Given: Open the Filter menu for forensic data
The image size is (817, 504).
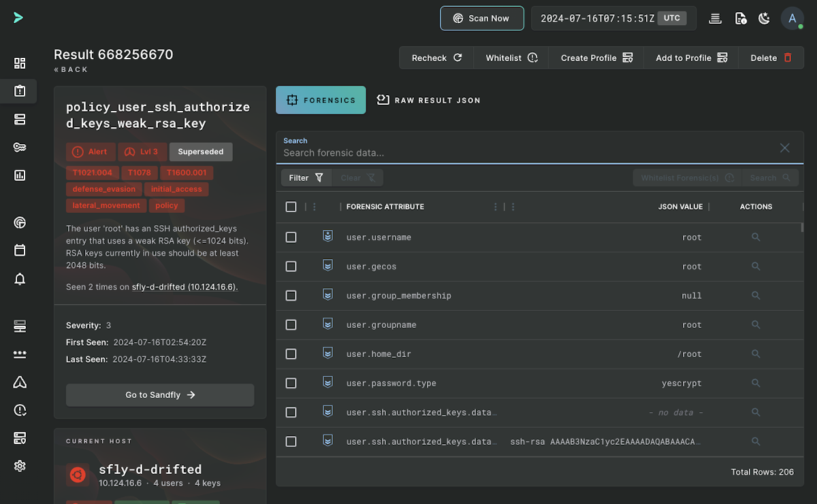Looking at the screenshot, I should coord(306,177).
